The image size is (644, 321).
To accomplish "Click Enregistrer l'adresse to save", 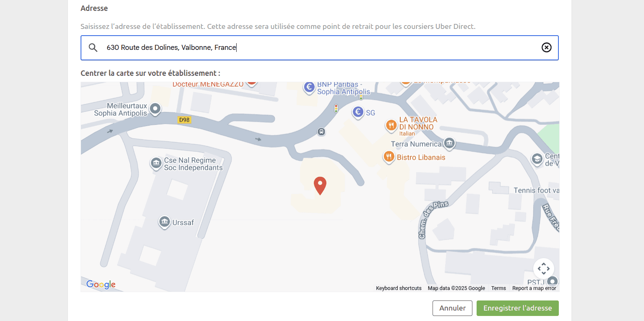I will point(517,308).
